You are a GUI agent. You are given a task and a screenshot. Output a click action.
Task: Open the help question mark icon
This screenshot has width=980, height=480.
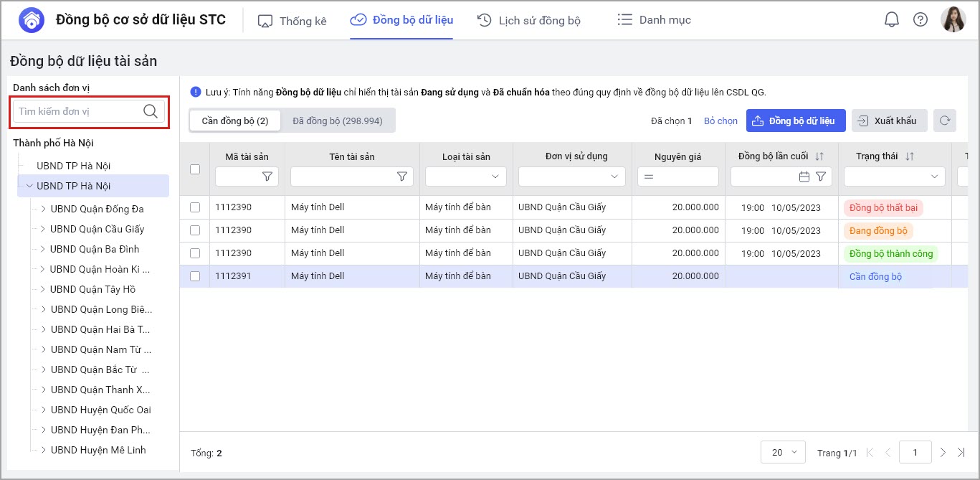click(x=920, y=20)
